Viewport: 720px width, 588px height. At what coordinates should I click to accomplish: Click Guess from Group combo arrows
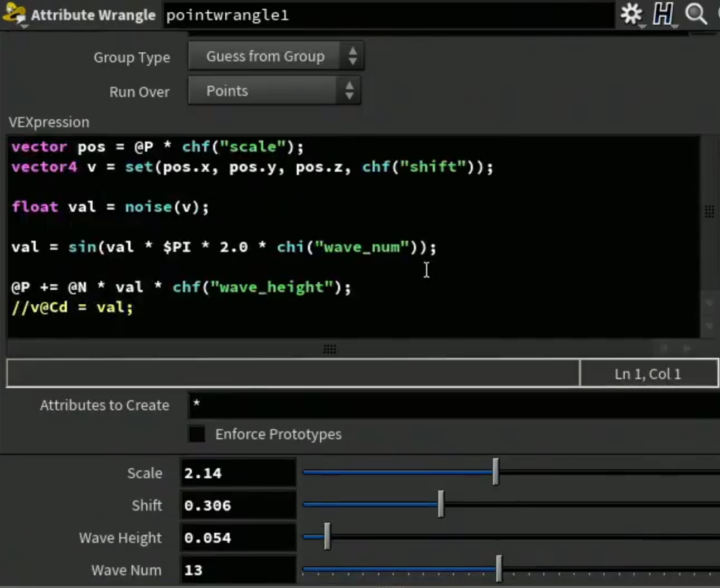point(352,56)
